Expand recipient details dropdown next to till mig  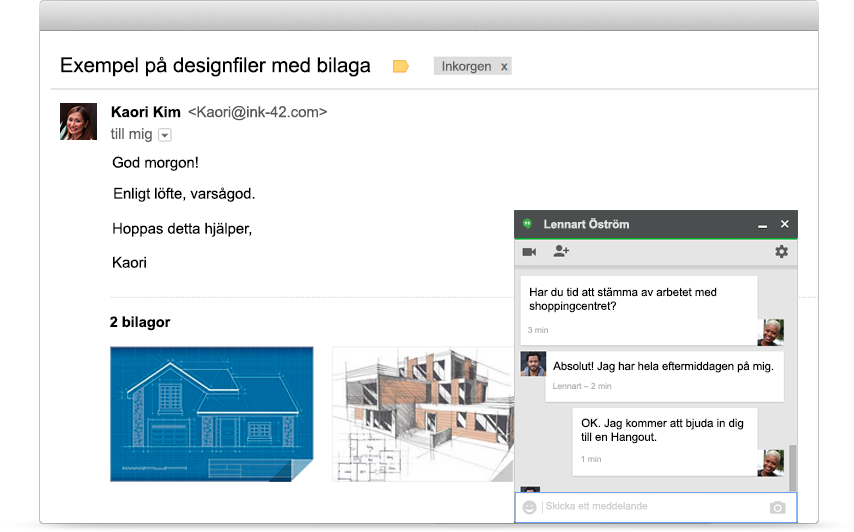click(164, 134)
